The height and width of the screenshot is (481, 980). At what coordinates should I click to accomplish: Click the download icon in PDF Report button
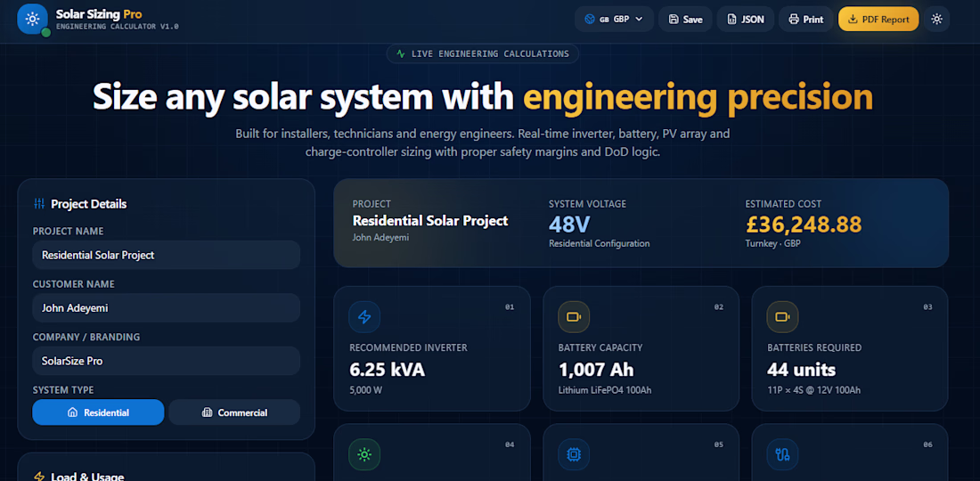click(853, 20)
